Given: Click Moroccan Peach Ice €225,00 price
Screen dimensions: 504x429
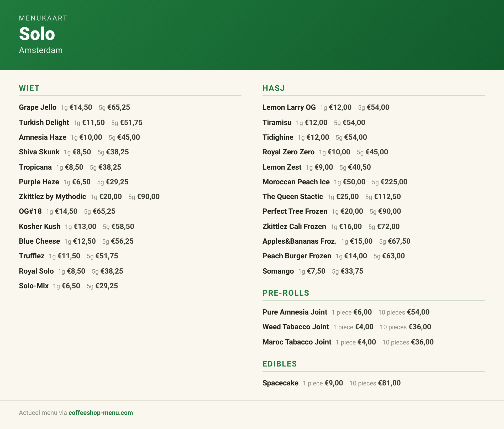Looking at the screenshot, I should click(x=394, y=182).
